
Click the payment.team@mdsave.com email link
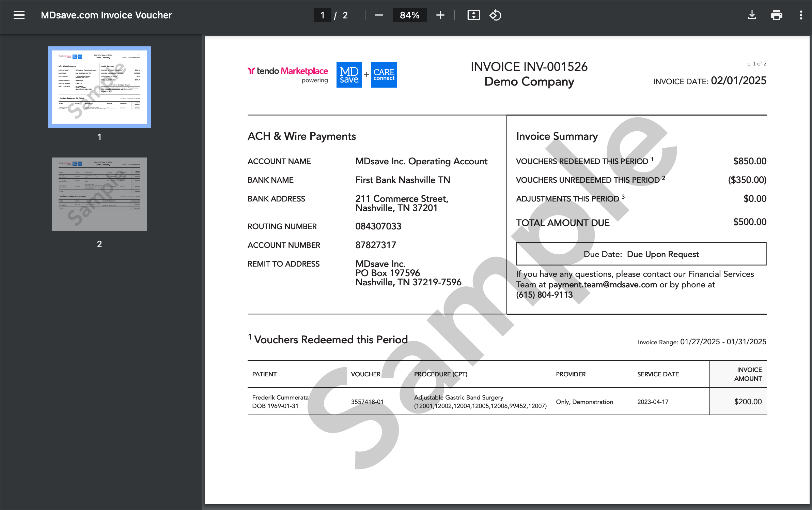pos(602,285)
